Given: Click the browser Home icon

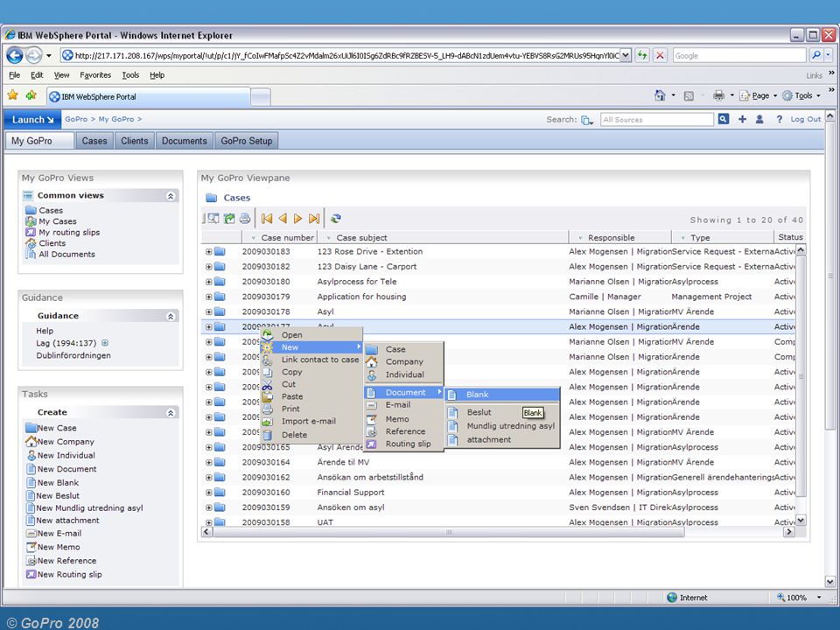Looking at the screenshot, I should [660, 95].
